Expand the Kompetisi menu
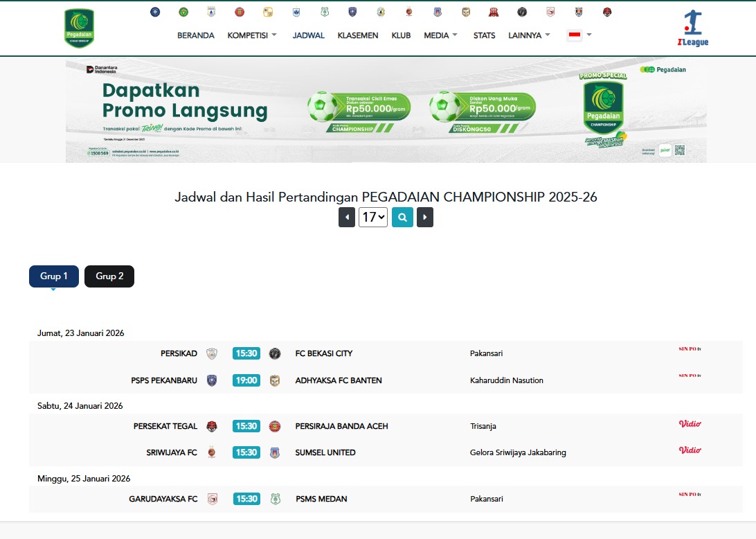The image size is (756, 539). click(x=252, y=35)
